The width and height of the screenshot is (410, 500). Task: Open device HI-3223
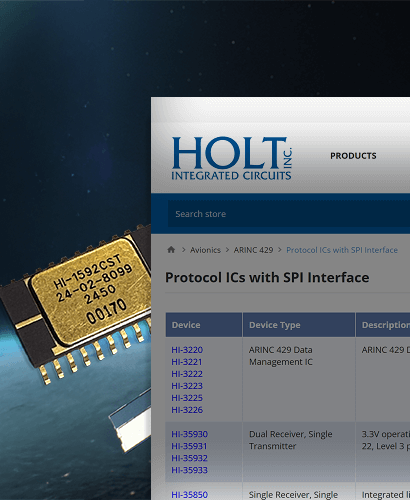click(187, 386)
